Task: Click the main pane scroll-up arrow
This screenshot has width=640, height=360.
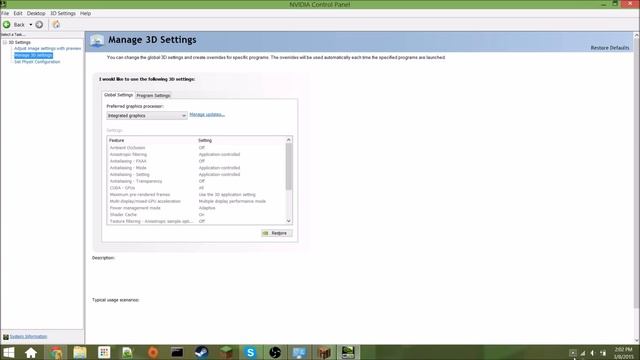Action: (636, 36)
